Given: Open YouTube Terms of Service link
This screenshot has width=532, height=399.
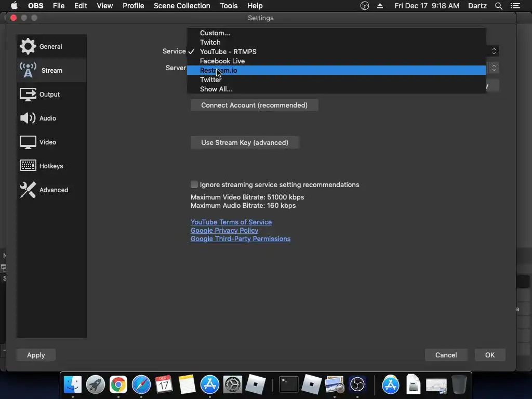Looking at the screenshot, I should point(231,222).
